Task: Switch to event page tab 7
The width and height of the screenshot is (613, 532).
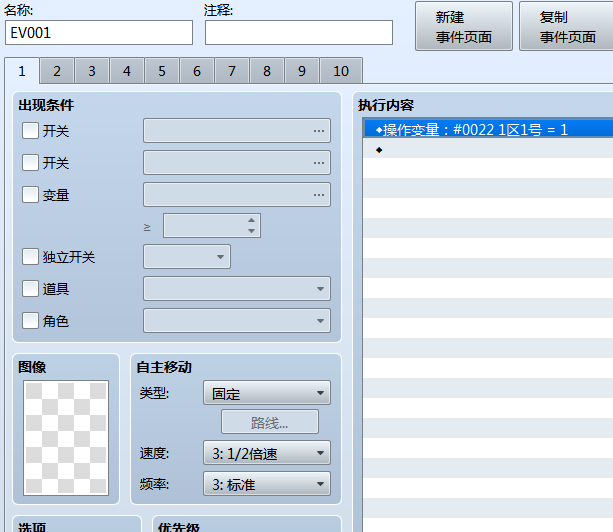Action: 232,71
